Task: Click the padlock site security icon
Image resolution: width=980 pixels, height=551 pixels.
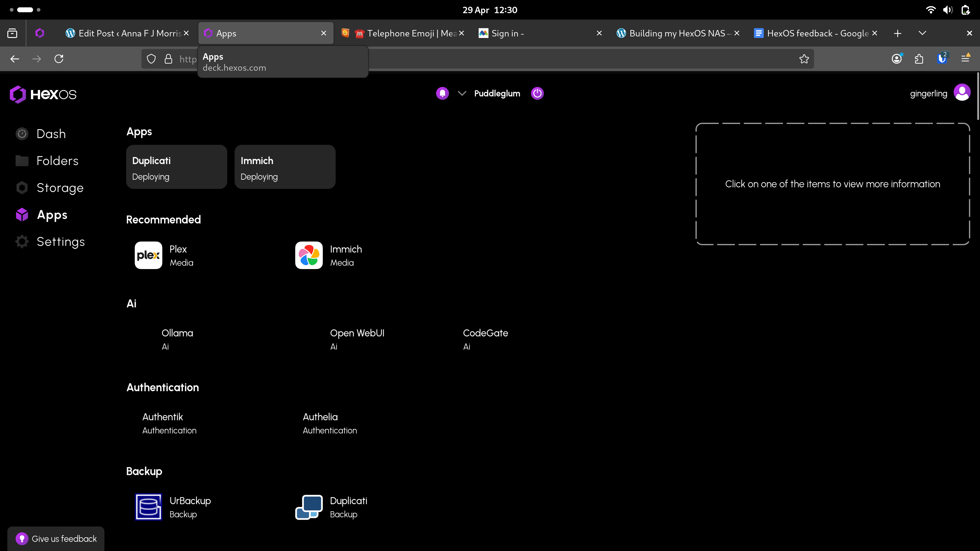Action: pos(168,59)
